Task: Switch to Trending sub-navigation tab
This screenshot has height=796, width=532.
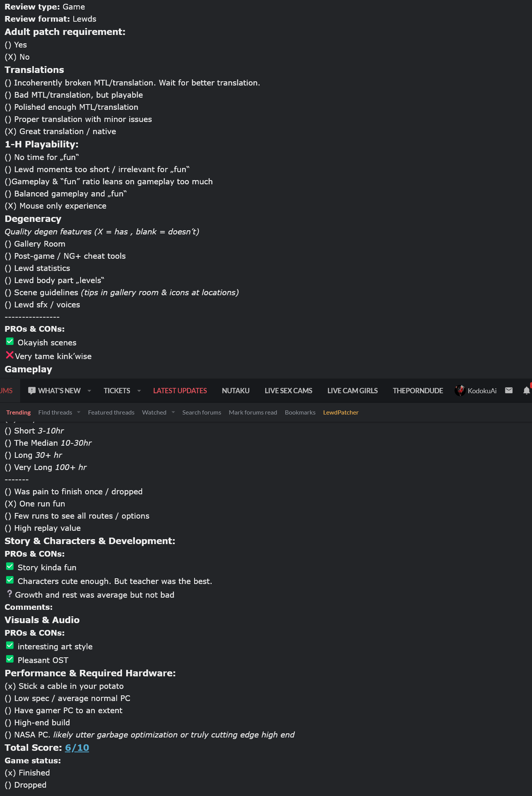Action: (18, 412)
